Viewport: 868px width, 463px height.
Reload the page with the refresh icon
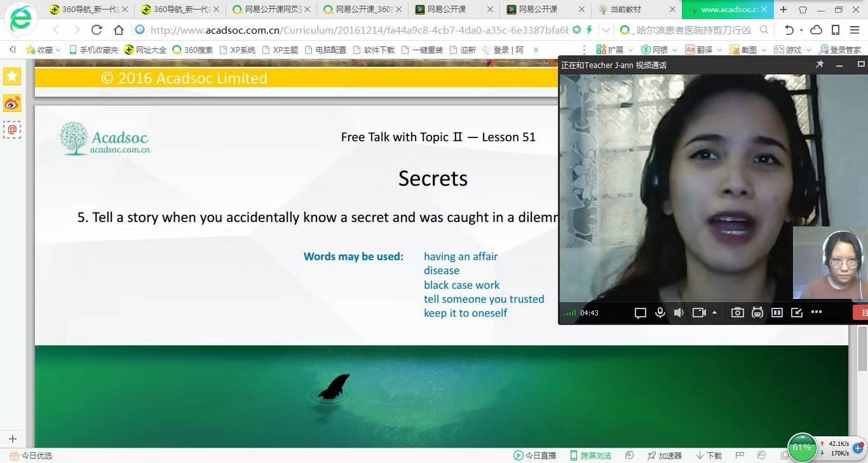click(97, 30)
